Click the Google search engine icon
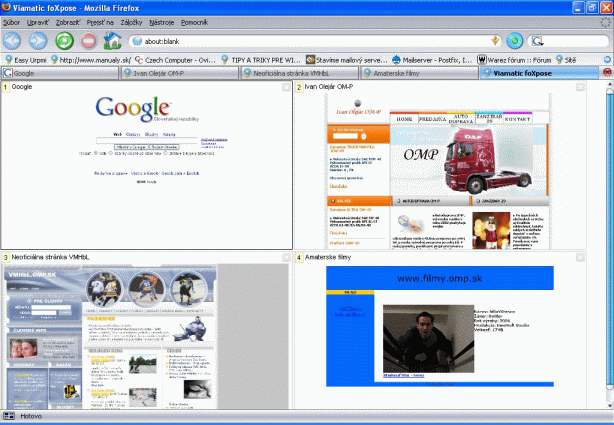The image size is (614, 425). (x=538, y=41)
